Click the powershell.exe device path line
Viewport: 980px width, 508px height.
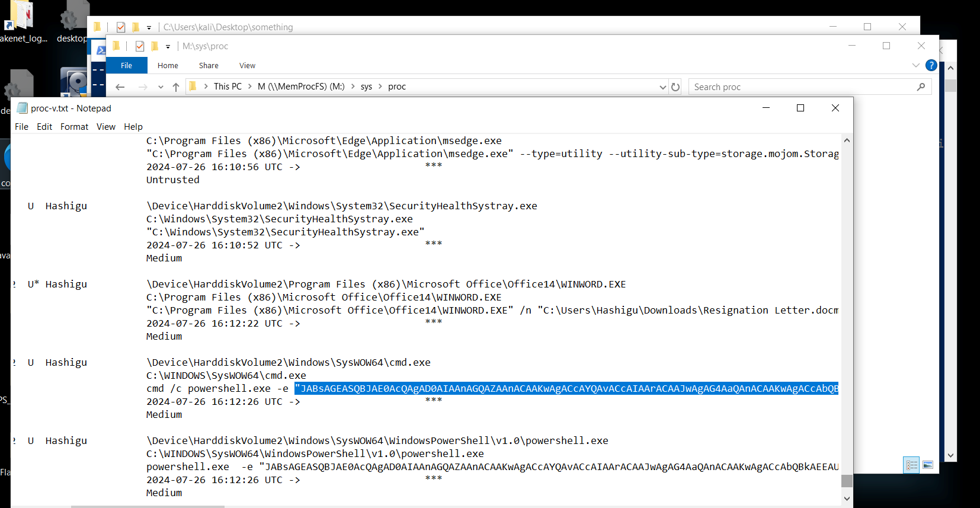tap(377, 440)
